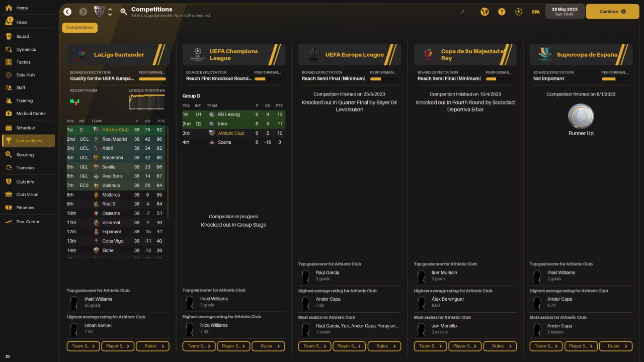Open the Inbox with 2 notifications

click(x=28, y=22)
